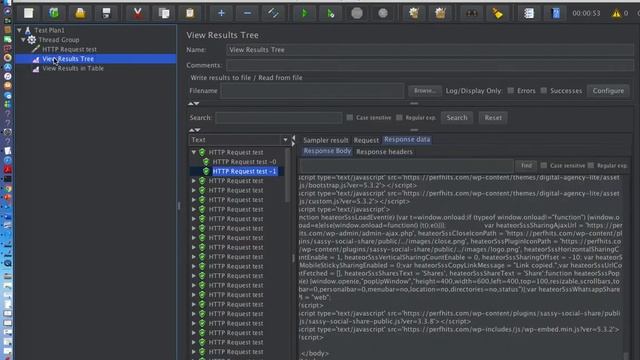
Task: Tick Regular exp. beside Search button
Action: click(x=399, y=118)
